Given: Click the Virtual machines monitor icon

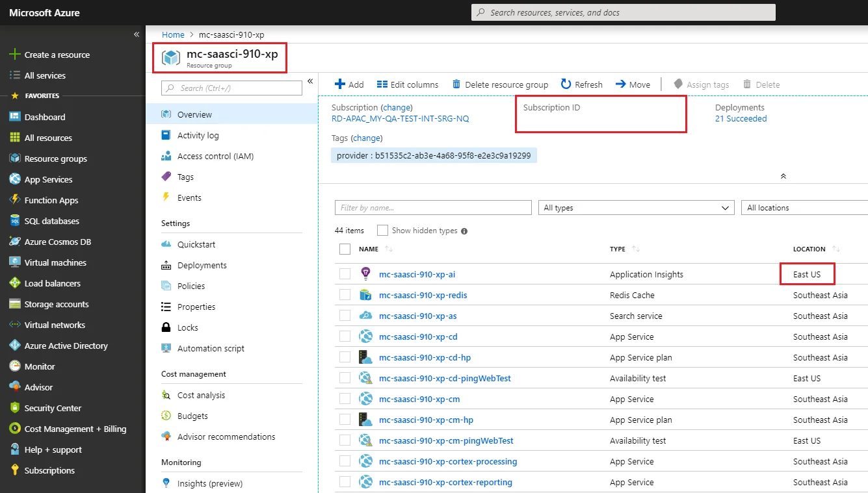Looking at the screenshot, I should [x=15, y=262].
